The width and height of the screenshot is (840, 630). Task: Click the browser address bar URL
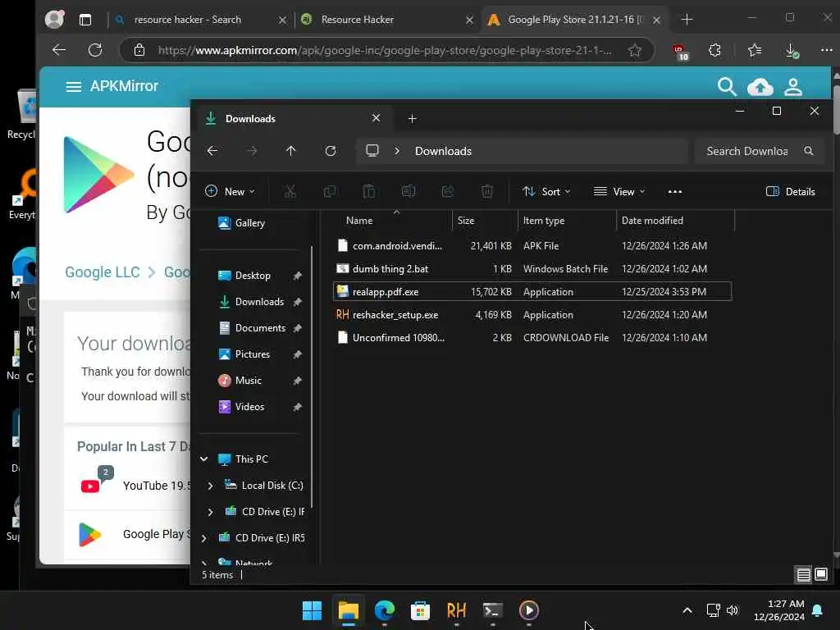click(385, 50)
